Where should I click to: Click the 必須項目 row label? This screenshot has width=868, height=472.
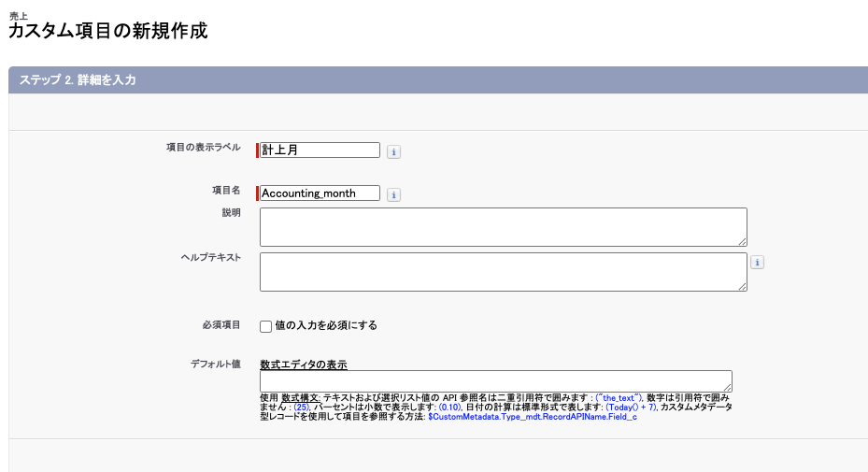(x=221, y=325)
